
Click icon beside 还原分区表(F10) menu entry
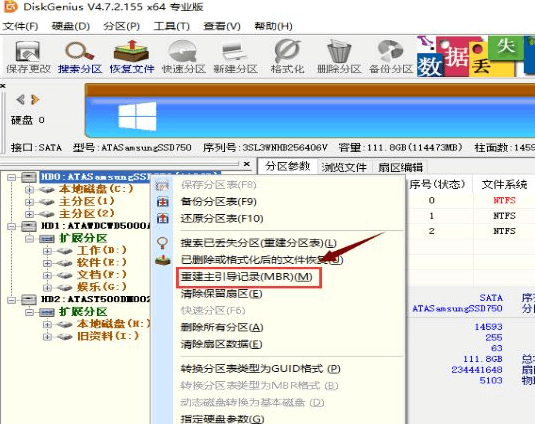click(162, 218)
